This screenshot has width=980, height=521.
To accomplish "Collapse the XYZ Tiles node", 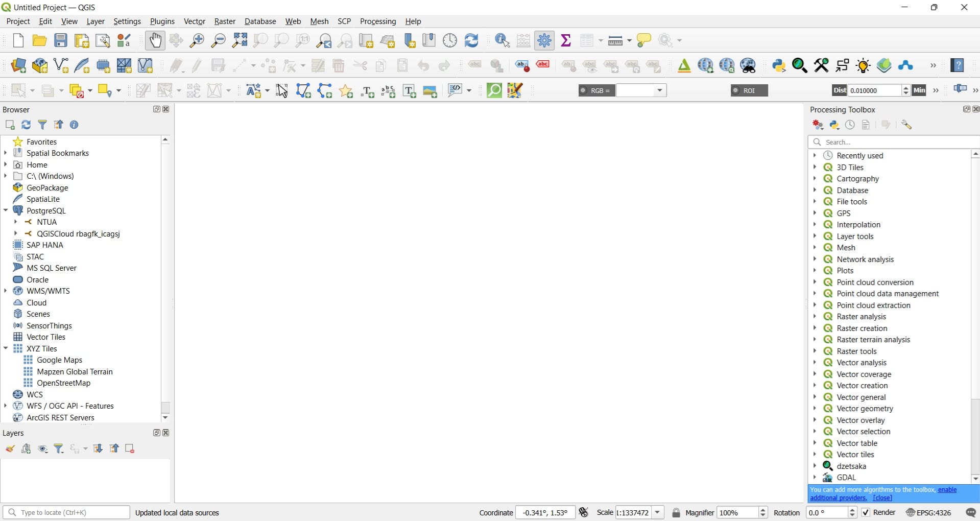I will [x=6, y=348].
